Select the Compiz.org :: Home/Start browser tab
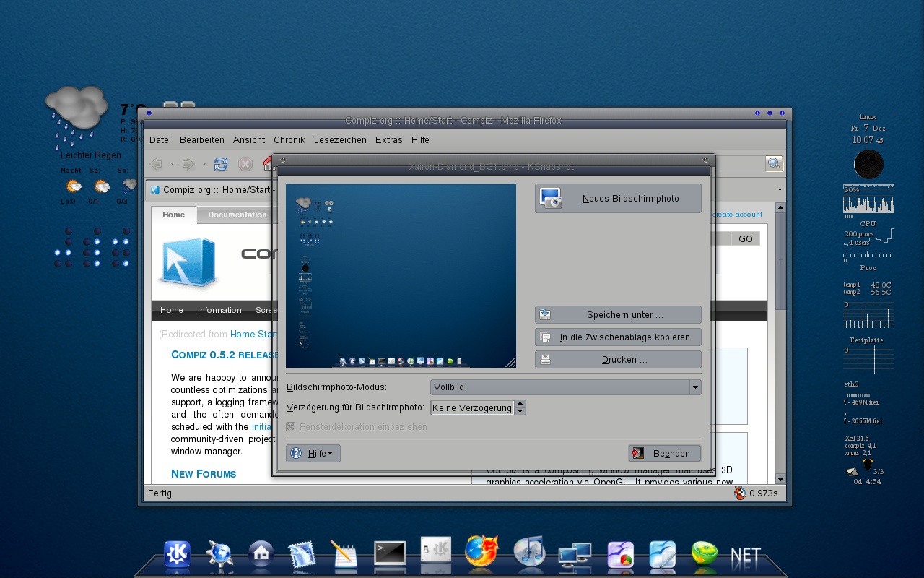Image resolution: width=924 pixels, height=578 pixels. [209, 190]
